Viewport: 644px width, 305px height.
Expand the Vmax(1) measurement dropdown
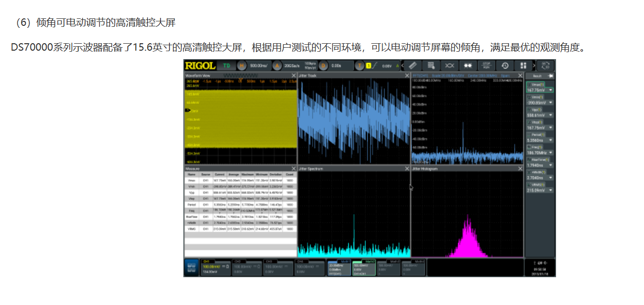[x=551, y=90]
